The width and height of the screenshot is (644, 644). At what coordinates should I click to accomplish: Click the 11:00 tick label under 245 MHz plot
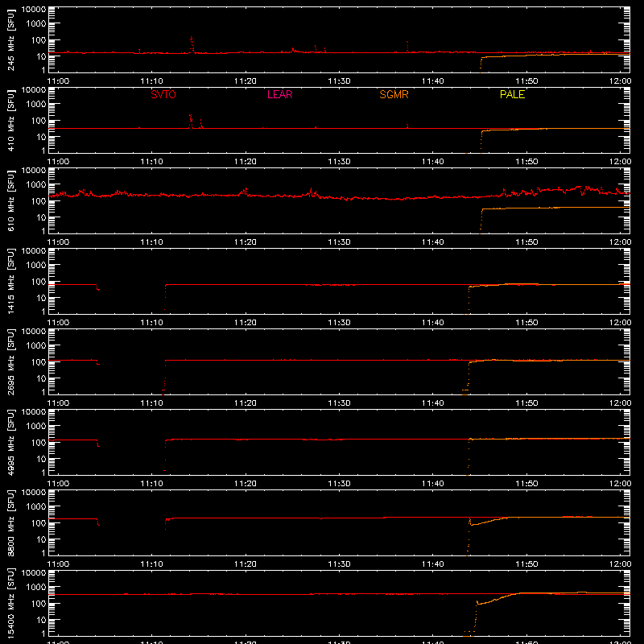[58, 81]
